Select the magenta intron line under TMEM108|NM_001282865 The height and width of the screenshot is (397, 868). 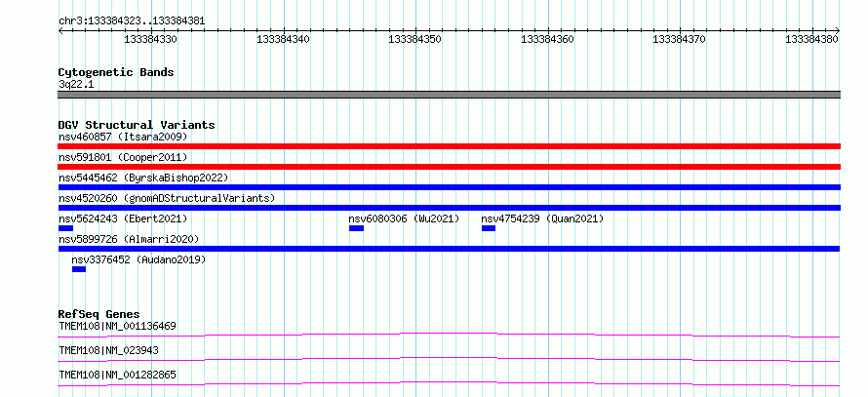[x=449, y=383]
